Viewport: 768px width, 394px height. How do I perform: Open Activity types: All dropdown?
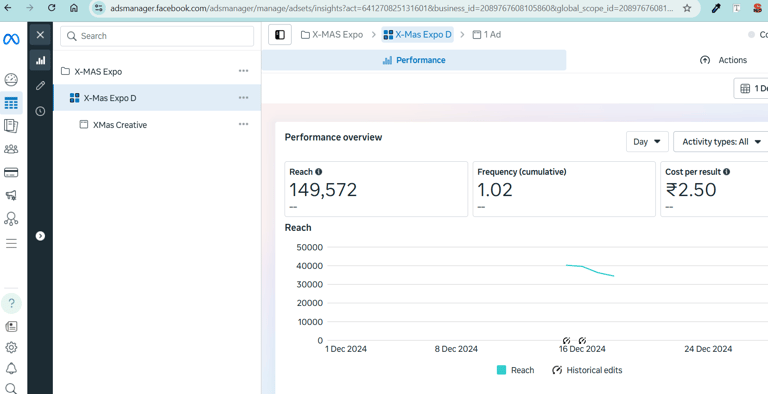click(x=721, y=142)
